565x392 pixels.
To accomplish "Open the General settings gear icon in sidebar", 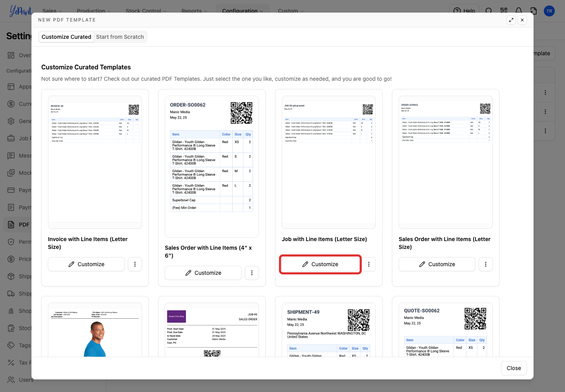I will pos(11,121).
